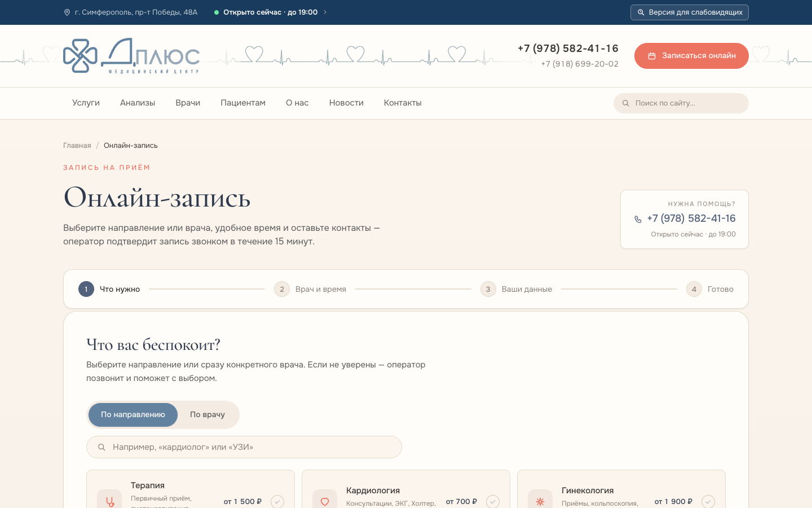The height and width of the screenshot is (508, 812).
Task: Tick the check circle on the Кардиология card
Action: click(493, 501)
